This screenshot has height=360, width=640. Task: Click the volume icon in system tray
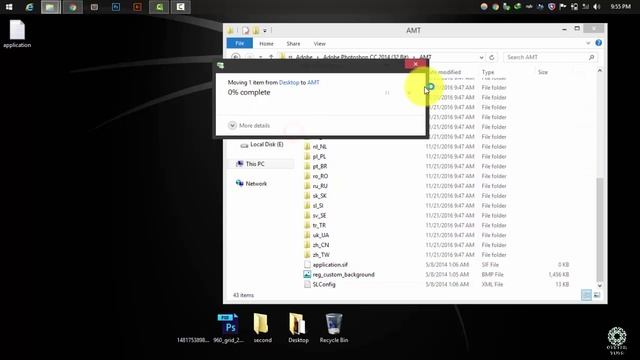[x=597, y=7]
